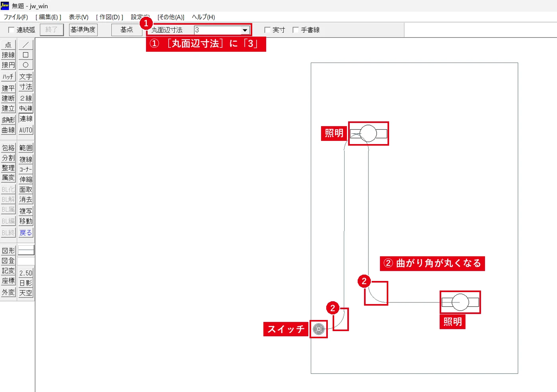
Task: Select the 文字 text tool
Action: tap(25, 76)
